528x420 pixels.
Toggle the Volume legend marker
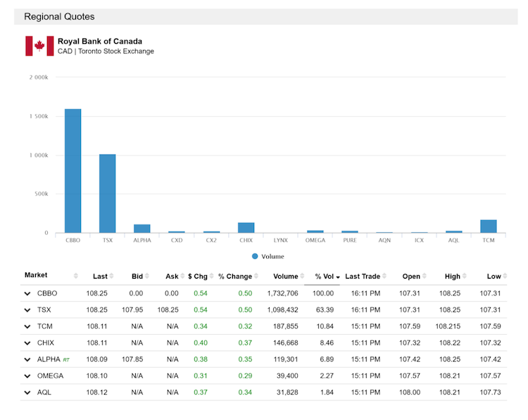tap(255, 257)
